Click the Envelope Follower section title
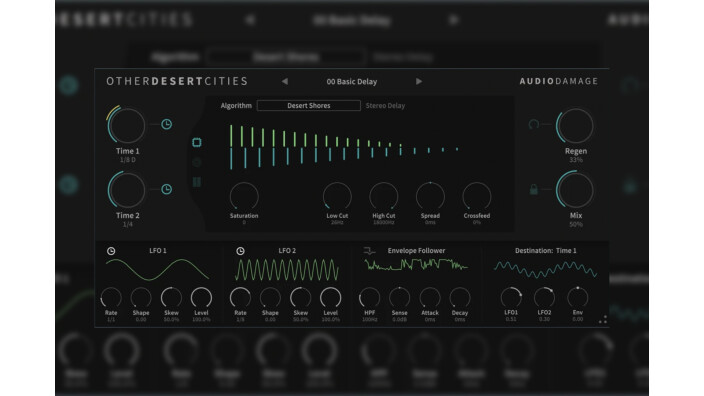Screen dimensions: 704x396 [x=416, y=251]
